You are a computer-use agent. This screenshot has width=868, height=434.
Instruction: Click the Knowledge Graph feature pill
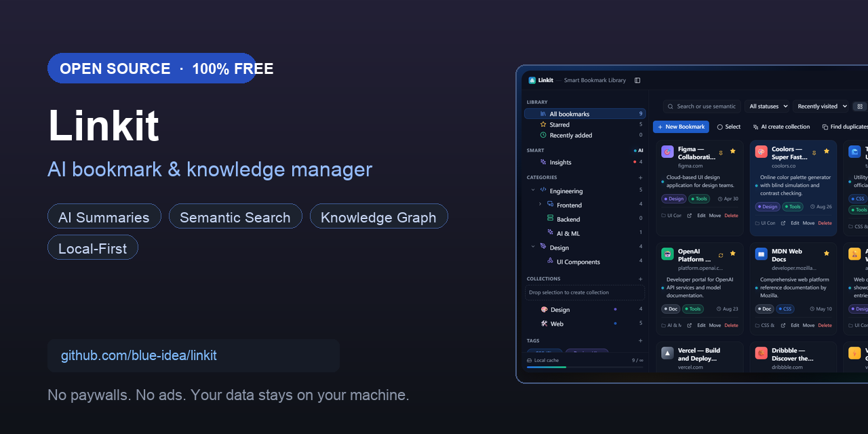tap(378, 217)
